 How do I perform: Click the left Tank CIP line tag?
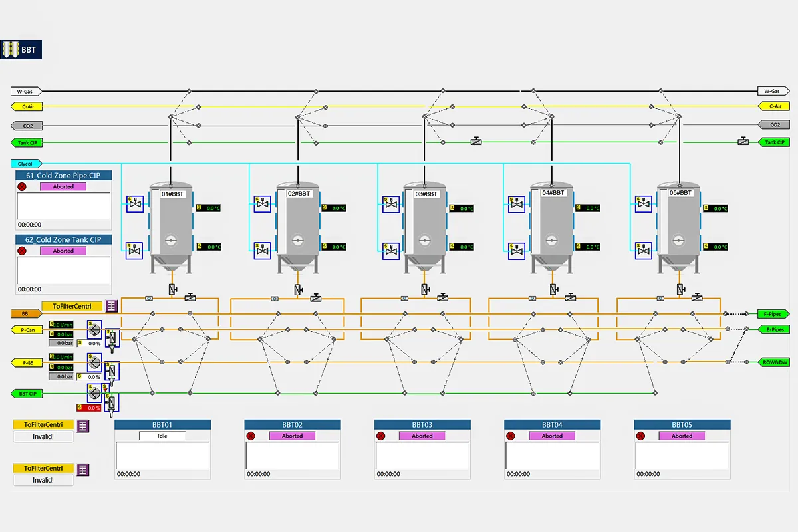tap(27, 142)
